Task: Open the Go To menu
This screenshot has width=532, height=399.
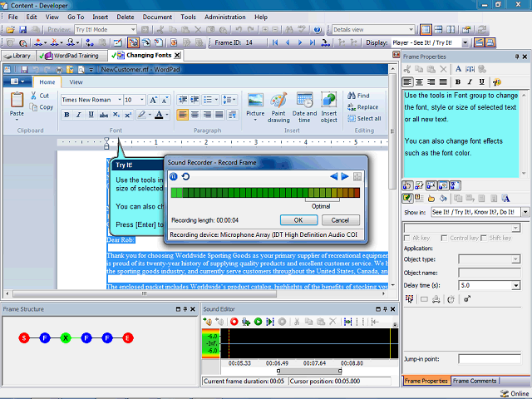Action: coord(76,17)
